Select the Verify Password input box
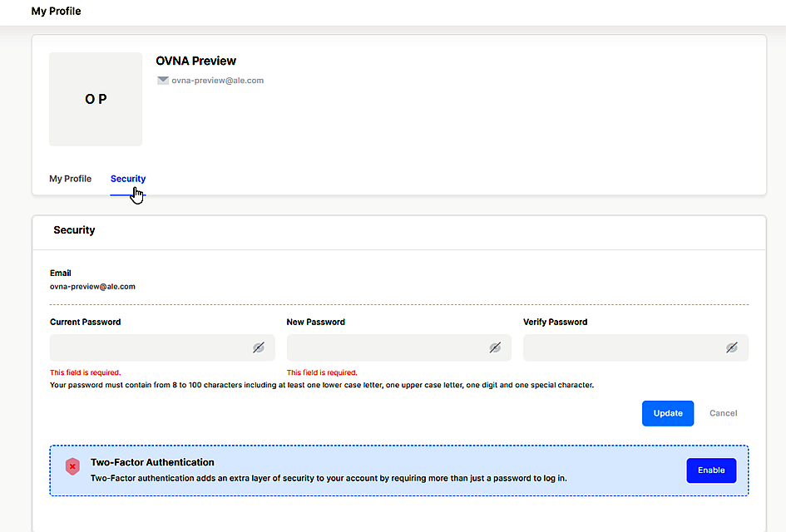Image resolution: width=786 pixels, height=532 pixels. click(623, 348)
